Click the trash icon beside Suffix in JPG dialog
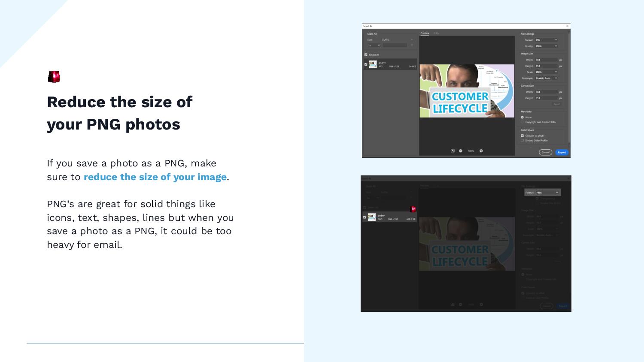 [412, 45]
